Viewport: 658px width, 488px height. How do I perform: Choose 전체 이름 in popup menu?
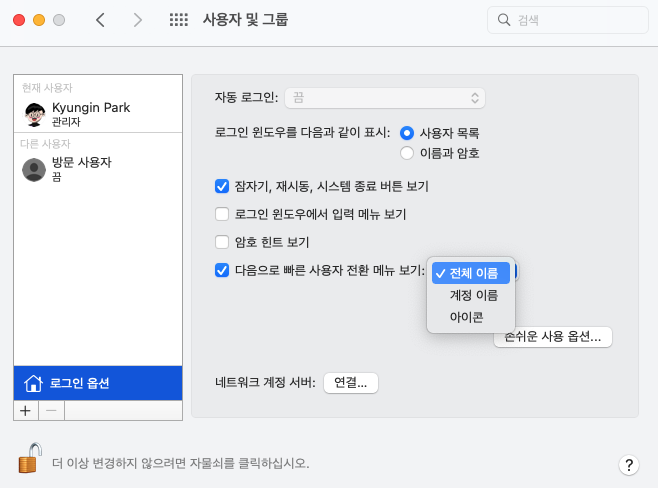[471, 273]
